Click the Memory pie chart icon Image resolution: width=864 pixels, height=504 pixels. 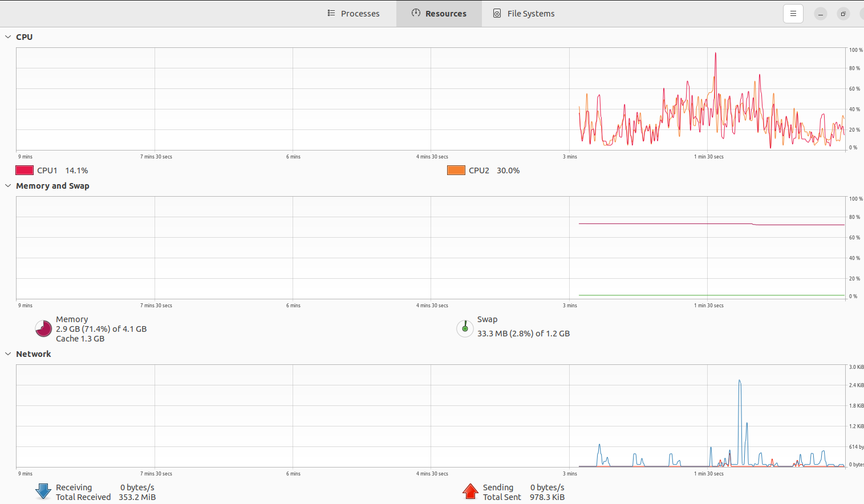tap(43, 328)
